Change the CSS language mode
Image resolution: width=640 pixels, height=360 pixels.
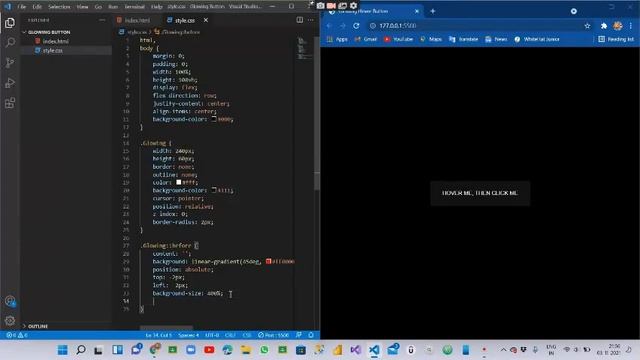click(247, 335)
